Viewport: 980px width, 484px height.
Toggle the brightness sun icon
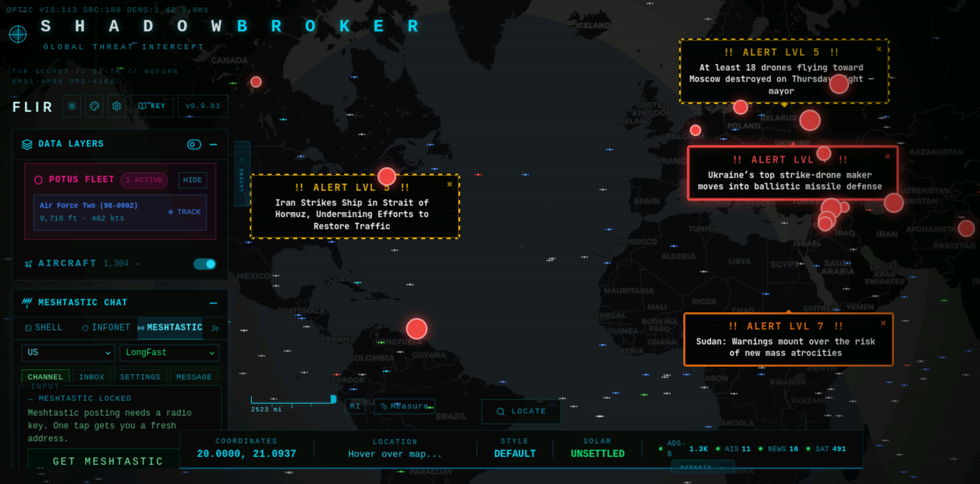pos(72,106)
